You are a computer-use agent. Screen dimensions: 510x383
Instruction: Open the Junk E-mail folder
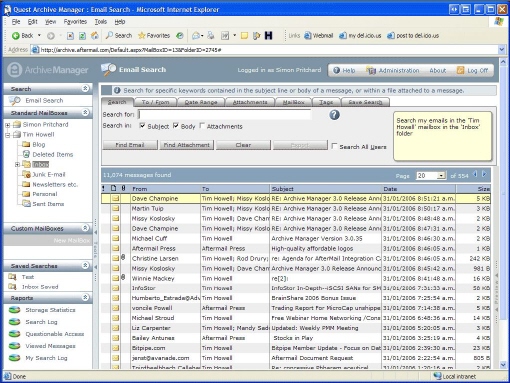49,175
